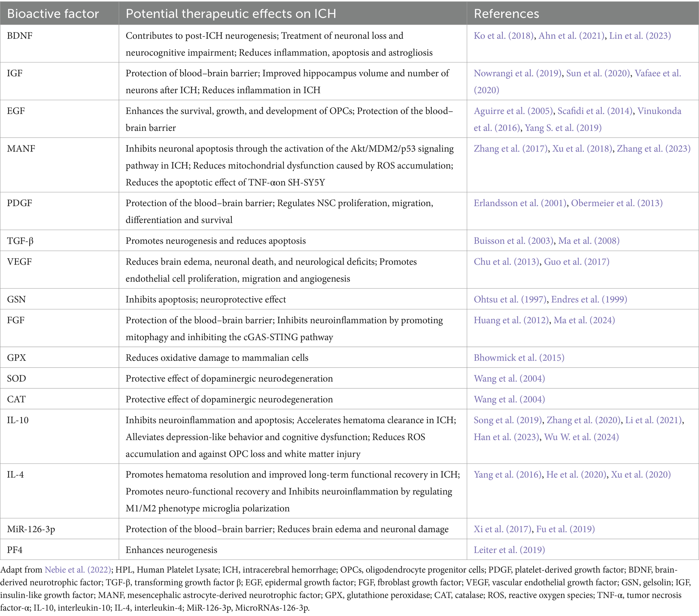Open the He et al. (2020) reference
The image size is (699, 616).
click(576, 475)
